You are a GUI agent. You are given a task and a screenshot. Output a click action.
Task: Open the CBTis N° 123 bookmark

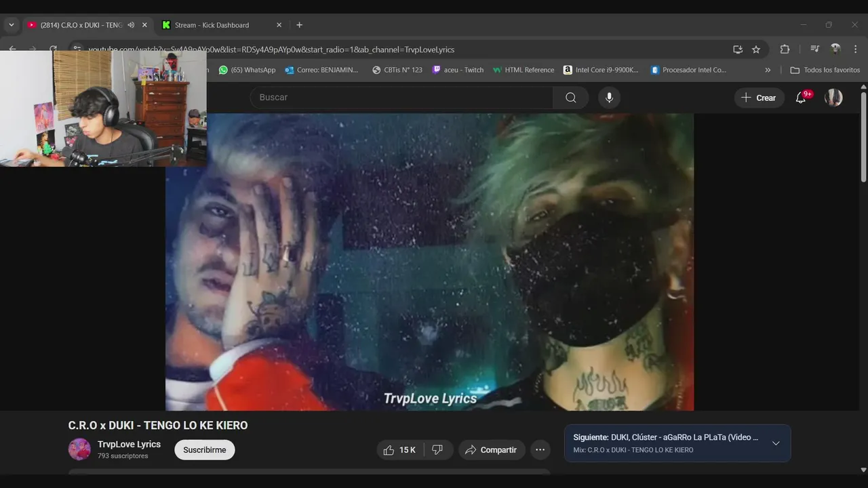coord(397,70)
